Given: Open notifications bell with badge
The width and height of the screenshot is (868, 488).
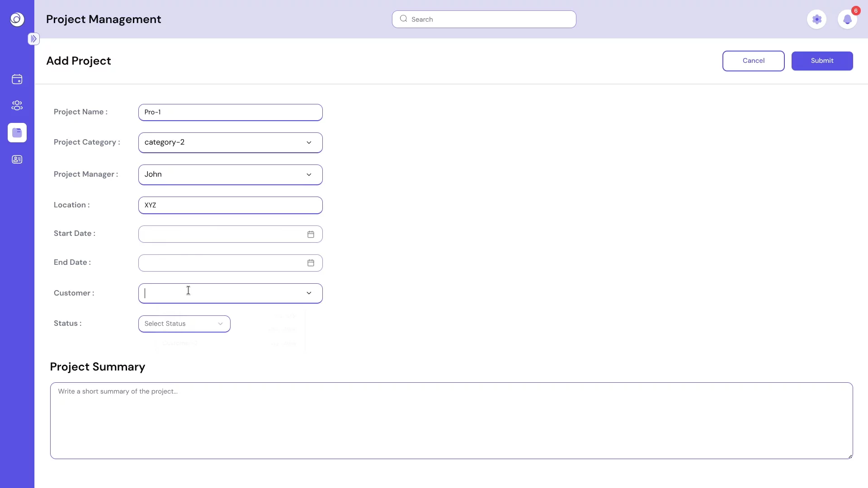Looking at the screenshot, I should (x=847, y=19).
